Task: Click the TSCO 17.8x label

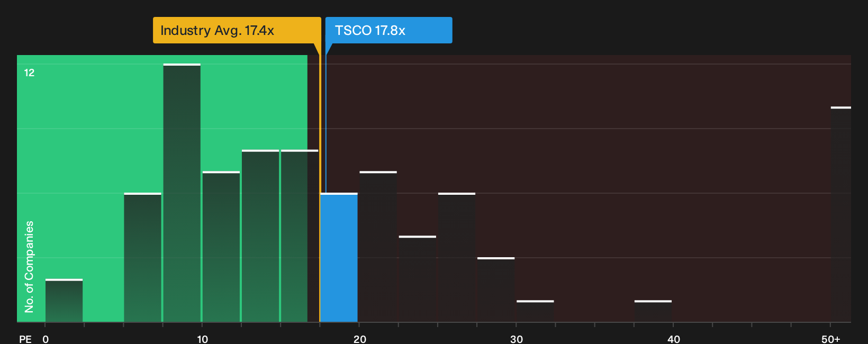Action: coord(388,30)
